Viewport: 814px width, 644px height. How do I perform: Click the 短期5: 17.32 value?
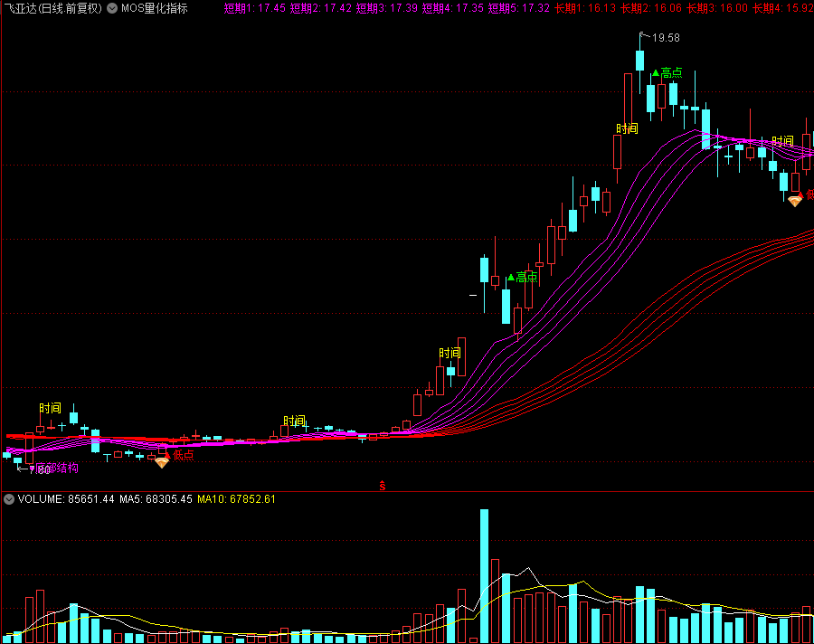coord(518,8)
